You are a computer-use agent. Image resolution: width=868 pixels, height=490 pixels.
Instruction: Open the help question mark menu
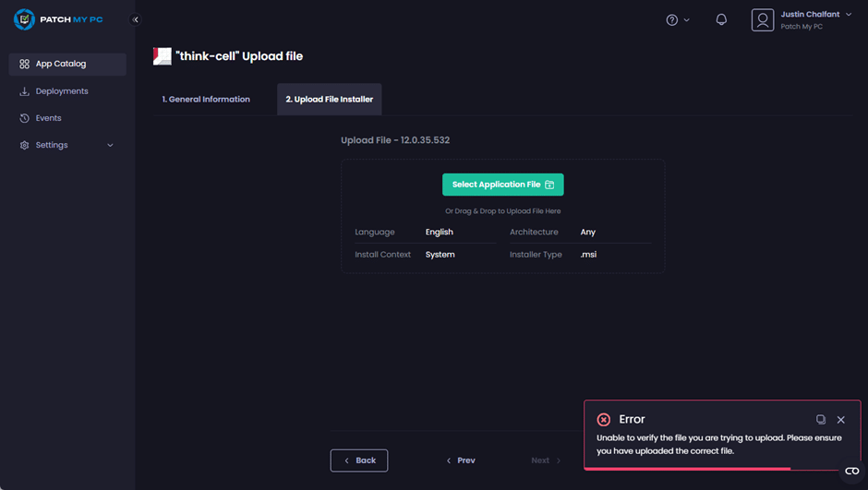678,19
